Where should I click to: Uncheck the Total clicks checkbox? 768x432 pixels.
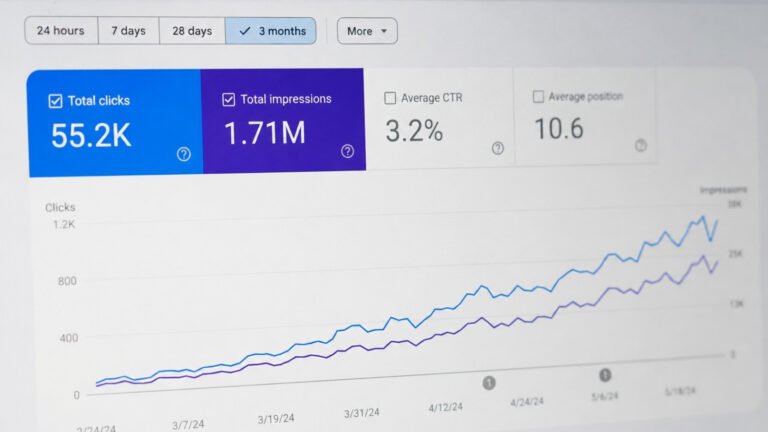point(55,101)
